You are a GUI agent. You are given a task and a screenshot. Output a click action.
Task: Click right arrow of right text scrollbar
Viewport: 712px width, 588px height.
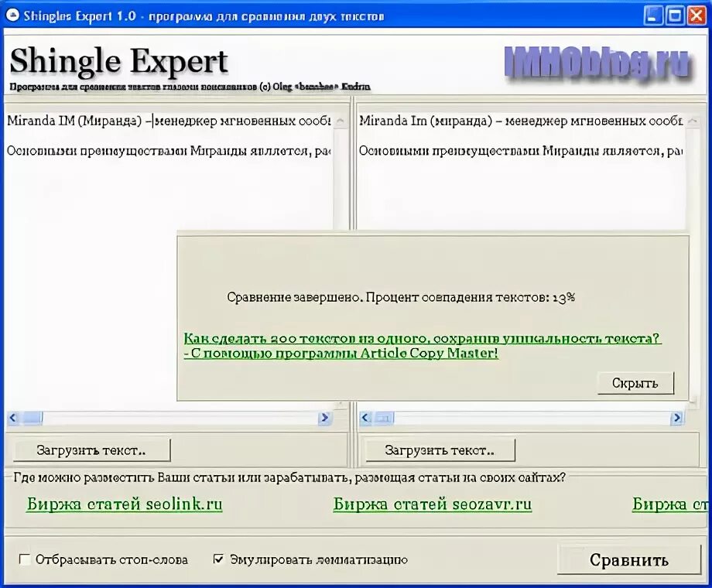point(677,417)
